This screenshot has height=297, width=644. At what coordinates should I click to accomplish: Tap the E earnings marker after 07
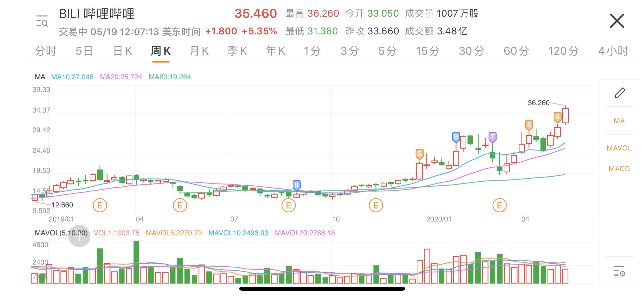coord(289,205)
